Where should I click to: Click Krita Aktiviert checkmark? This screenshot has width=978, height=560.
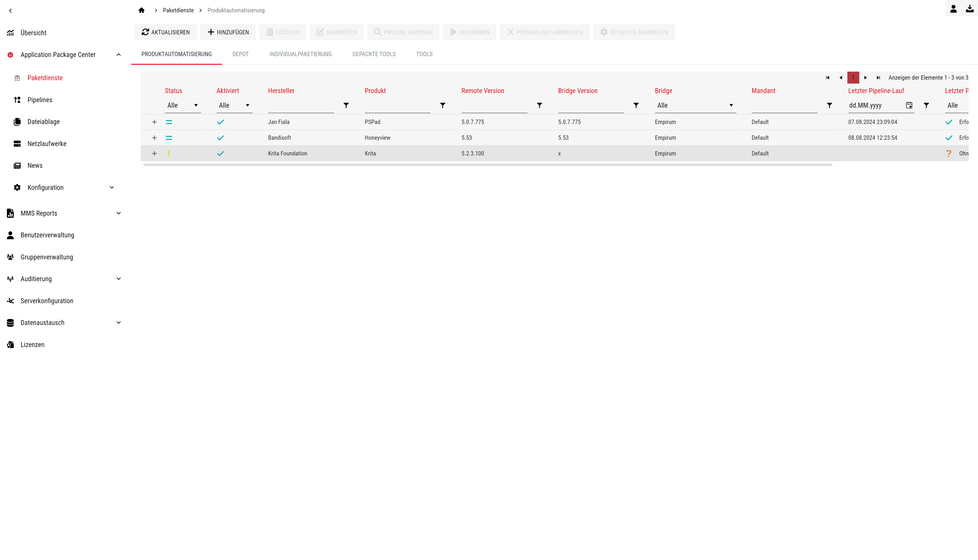221,154
